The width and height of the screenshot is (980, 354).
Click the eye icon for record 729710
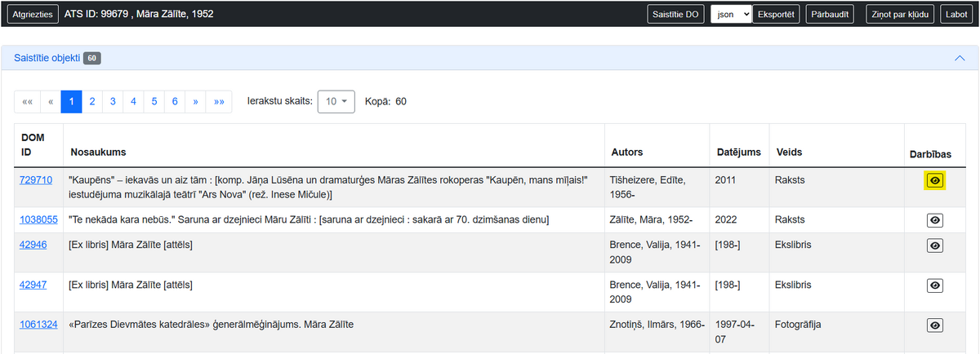pos(936,181)
